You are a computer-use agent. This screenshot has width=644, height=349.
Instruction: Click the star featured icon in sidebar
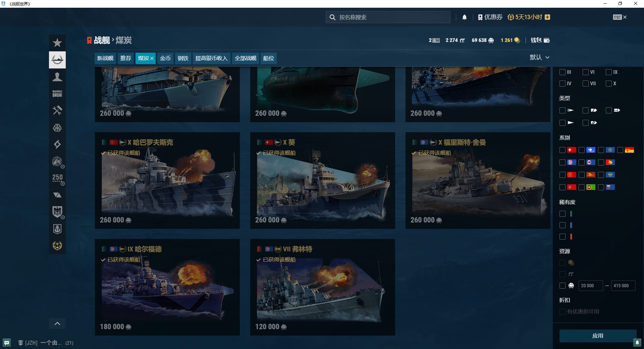click(57, 43)
